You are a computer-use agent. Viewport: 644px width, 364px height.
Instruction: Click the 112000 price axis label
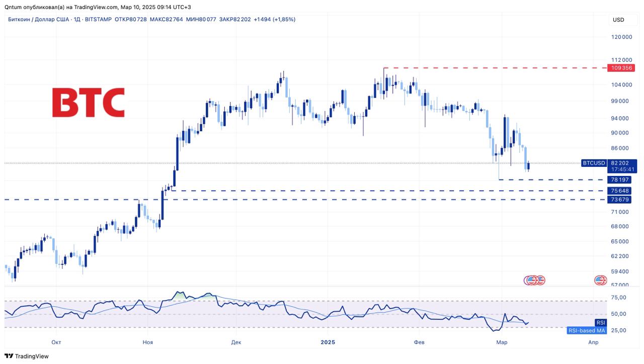click(622, 60)
